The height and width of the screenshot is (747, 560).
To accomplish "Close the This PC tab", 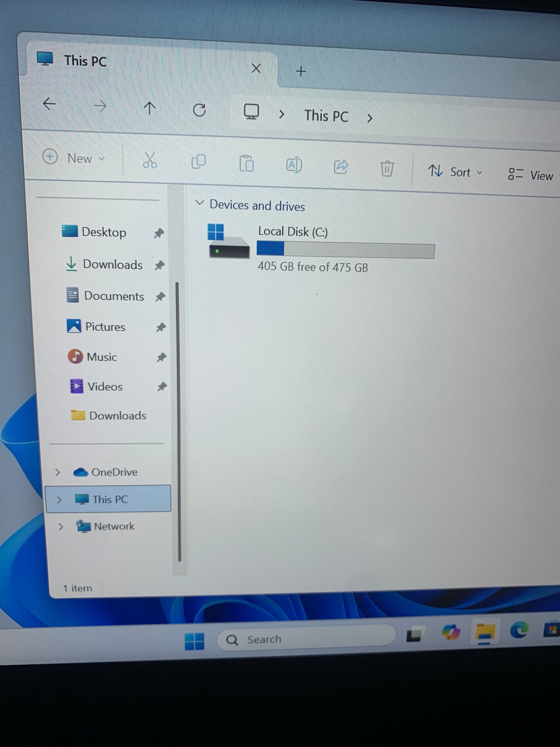I will coord(256,69).
